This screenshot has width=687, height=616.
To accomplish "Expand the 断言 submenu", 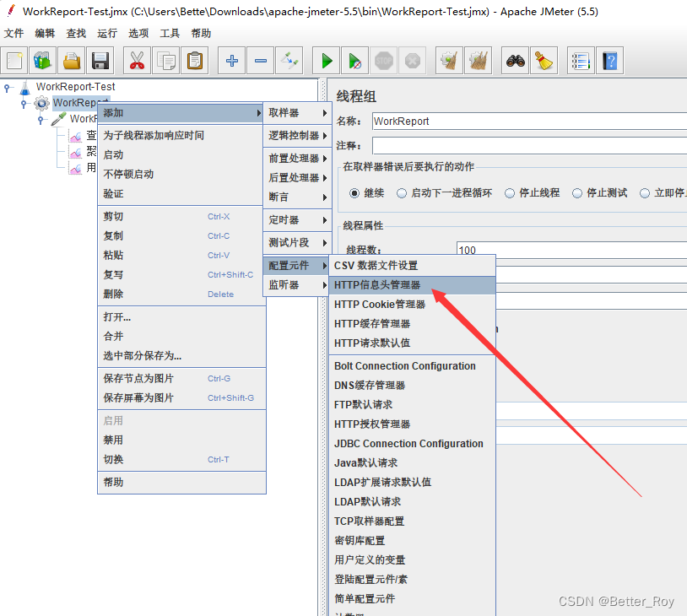I will point(297,197).
